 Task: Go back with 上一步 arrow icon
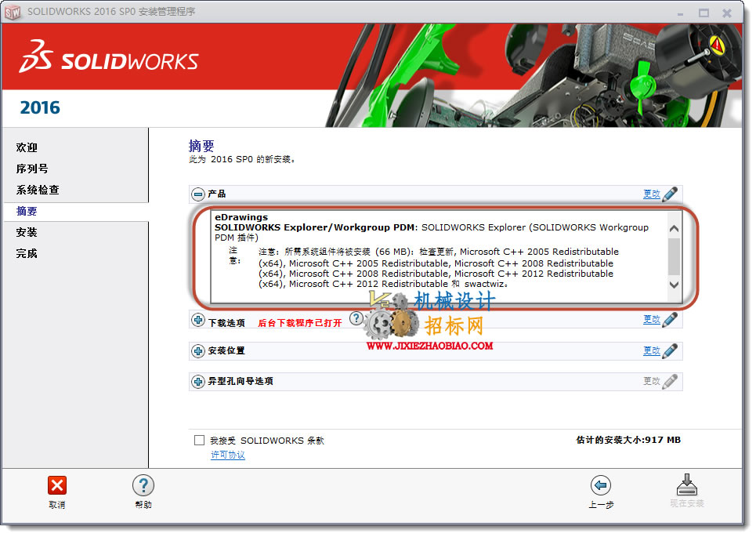tap(601, 485)
